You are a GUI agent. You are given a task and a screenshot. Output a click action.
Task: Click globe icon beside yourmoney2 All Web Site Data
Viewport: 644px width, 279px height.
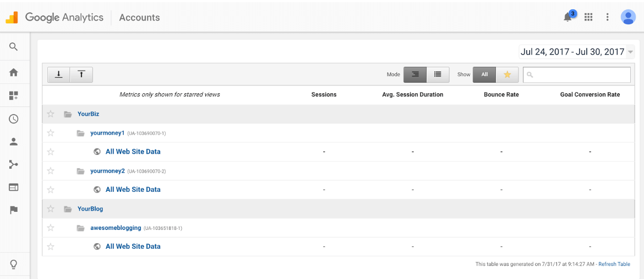pos(97,190)
